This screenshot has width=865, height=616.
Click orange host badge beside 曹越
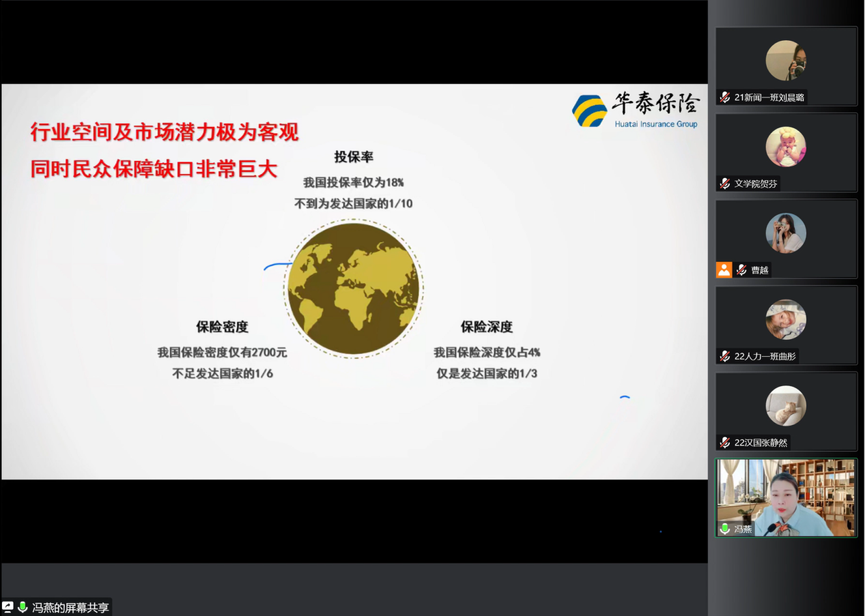tap(724, 269)
